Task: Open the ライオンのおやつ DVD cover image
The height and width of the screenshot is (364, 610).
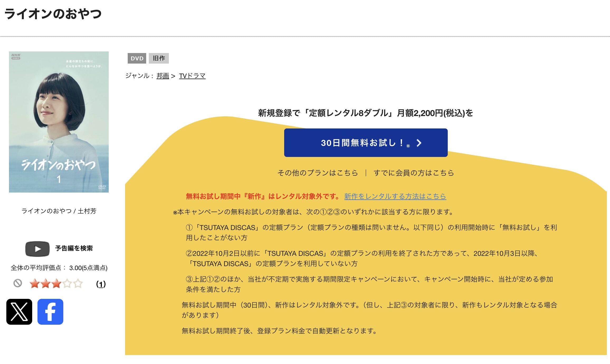Action: [59, 122]
